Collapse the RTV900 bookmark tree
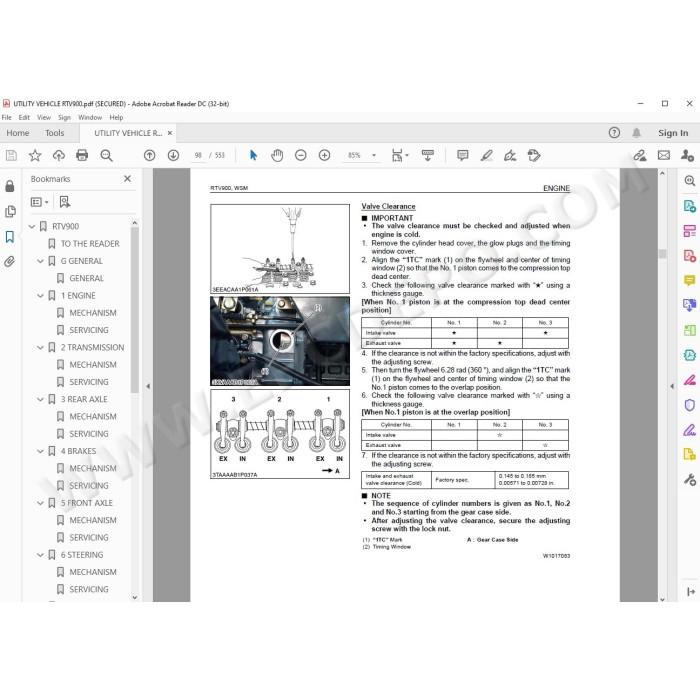Screen dimensions: 700x700 32,226
